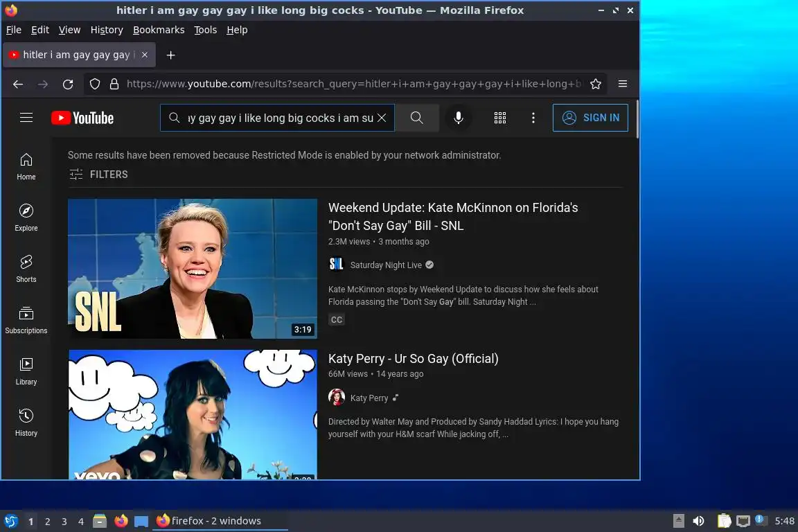Open the tracking protection shield icon

pyautogui.click(x=95, y=84)
